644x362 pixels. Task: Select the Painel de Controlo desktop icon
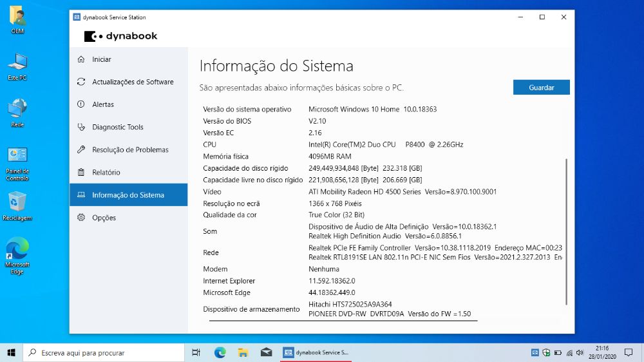[17, 164]
